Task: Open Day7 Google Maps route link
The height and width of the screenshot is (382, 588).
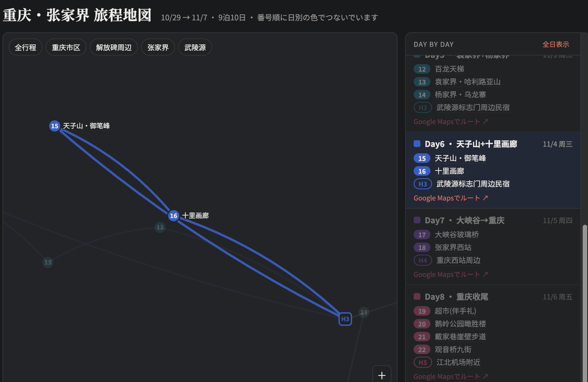Action: point(451,274)
